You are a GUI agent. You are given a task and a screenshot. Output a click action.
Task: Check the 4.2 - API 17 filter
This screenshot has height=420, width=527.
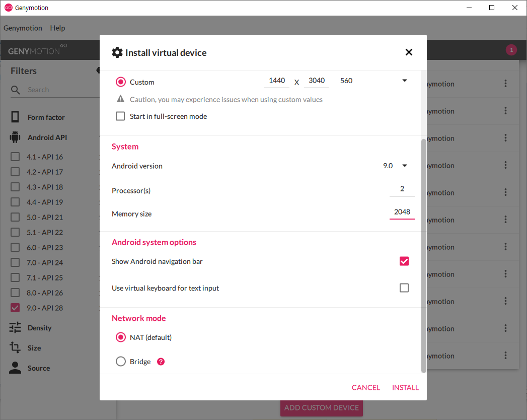pyautogui.click(x=15, y=172)
